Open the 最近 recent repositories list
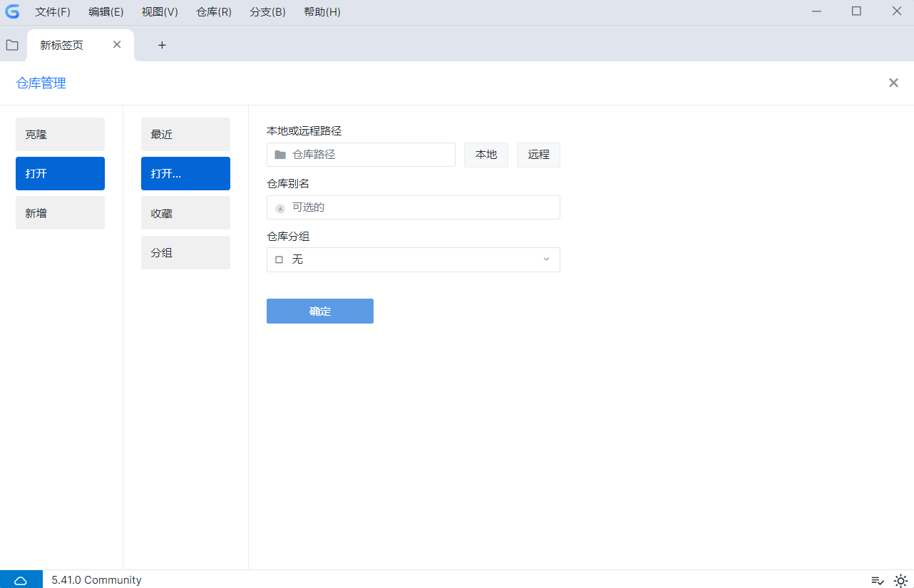This screenshot has width=914, height=588. [x=185, y=134]
